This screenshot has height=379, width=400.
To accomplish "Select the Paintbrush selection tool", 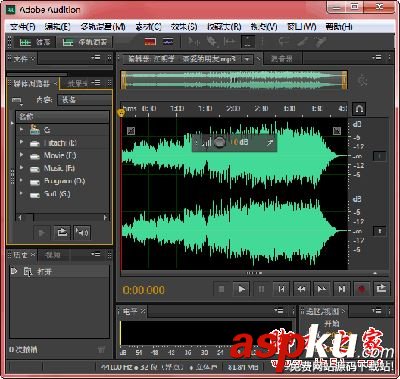I will coord(303,42).
